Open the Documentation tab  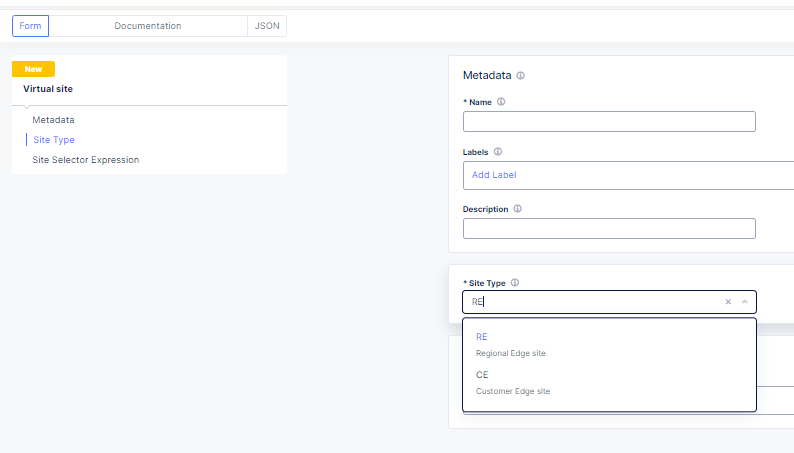coord(148,26)
